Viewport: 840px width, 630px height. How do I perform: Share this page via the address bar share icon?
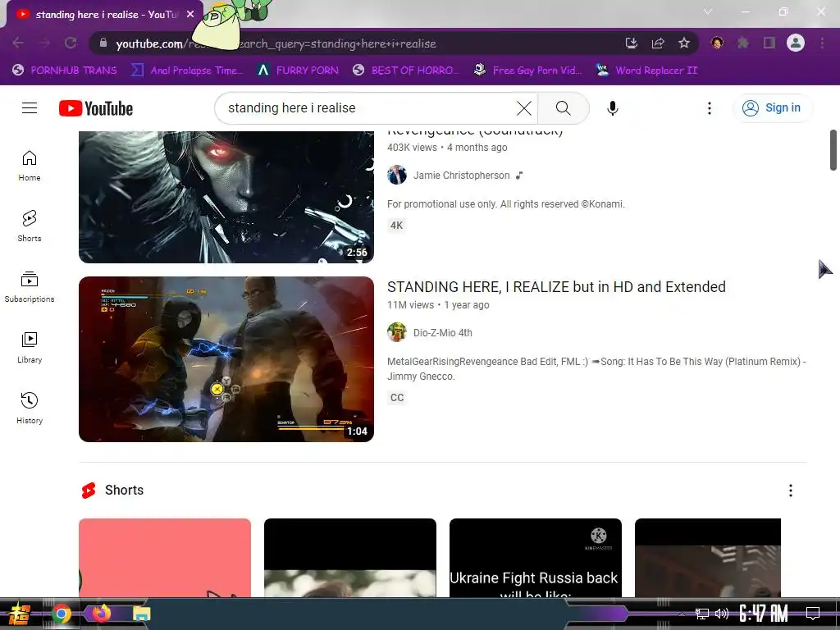coord(658,43)
